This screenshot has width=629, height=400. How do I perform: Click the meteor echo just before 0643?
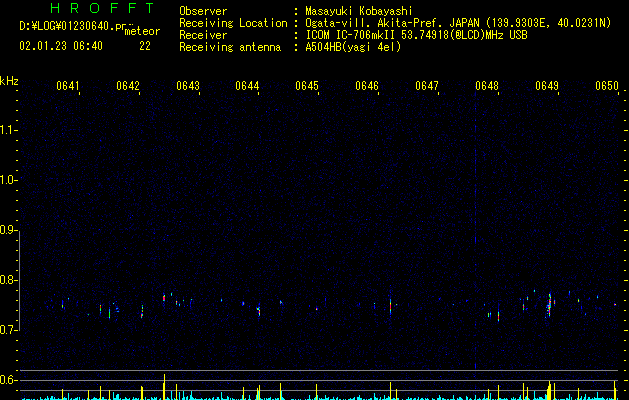click(164, 298)
